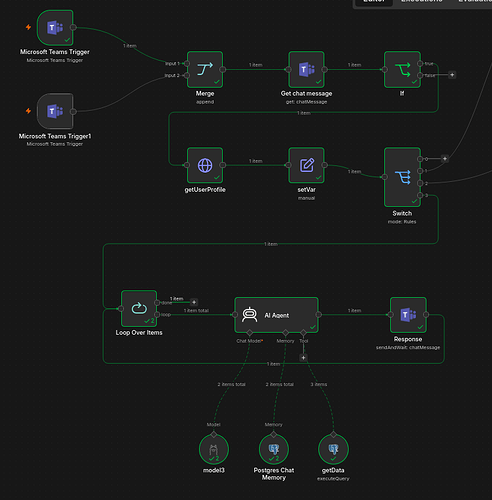492x500 pixels.
Task: Add a node on If false output
Action: [452, 75]
